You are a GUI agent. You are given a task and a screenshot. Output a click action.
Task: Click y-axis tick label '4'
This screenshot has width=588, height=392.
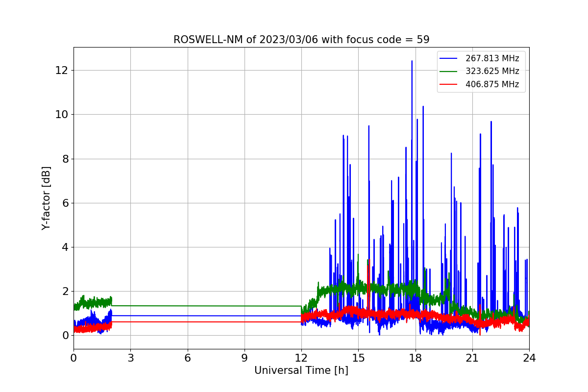pyautogui.click(x=65, y=247)
